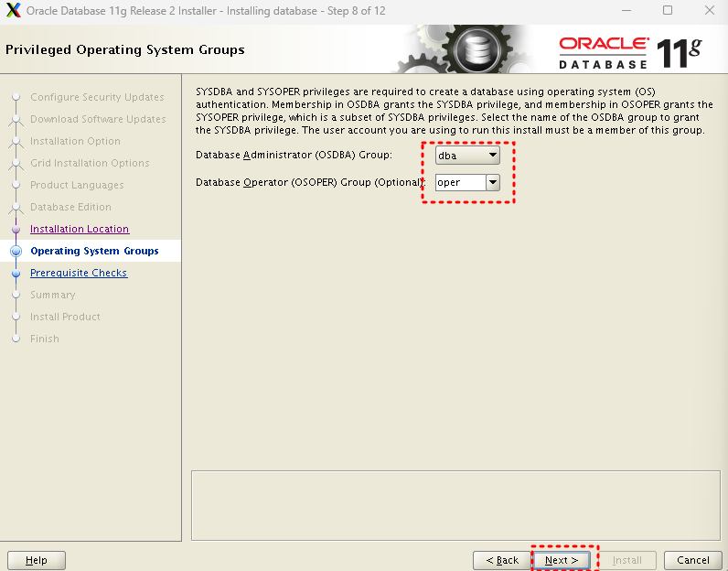Click the X11 application icon in title bar
728x571 pixels.
coord(13,10)
